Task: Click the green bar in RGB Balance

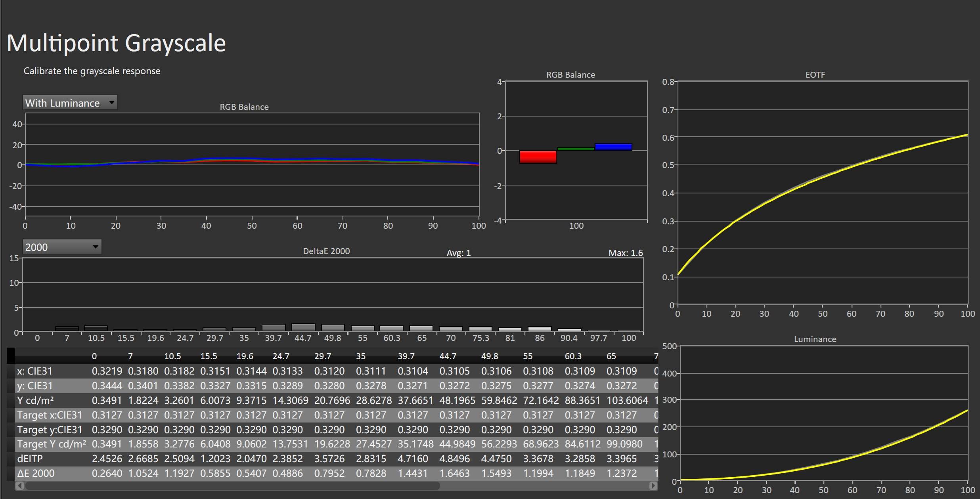Action: click(576, 149)
